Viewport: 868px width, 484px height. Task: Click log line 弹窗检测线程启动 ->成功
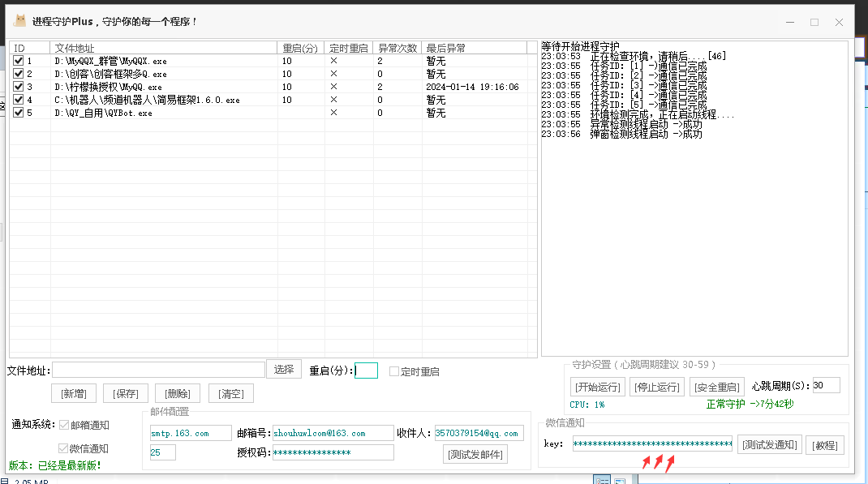[x=621, y=134]
